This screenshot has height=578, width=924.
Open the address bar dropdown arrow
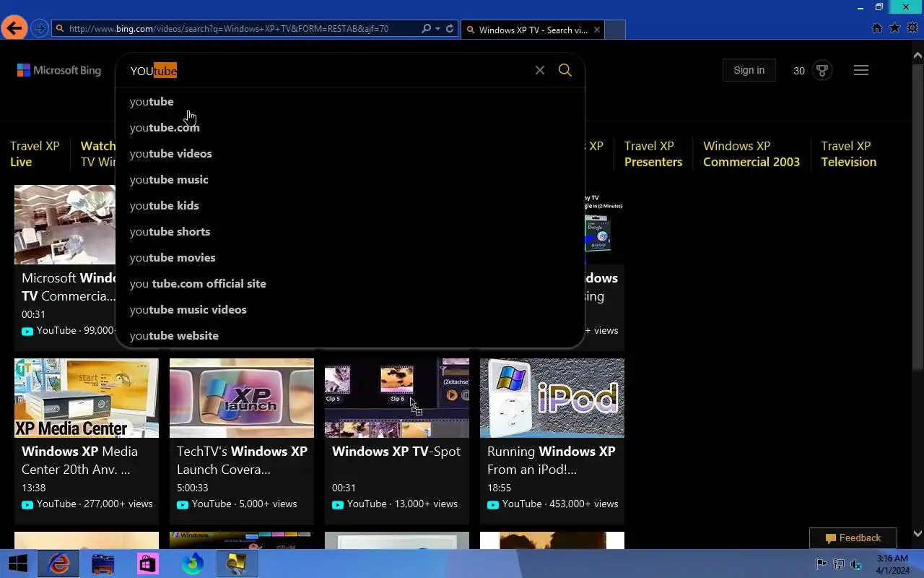[x=437, y=29]
